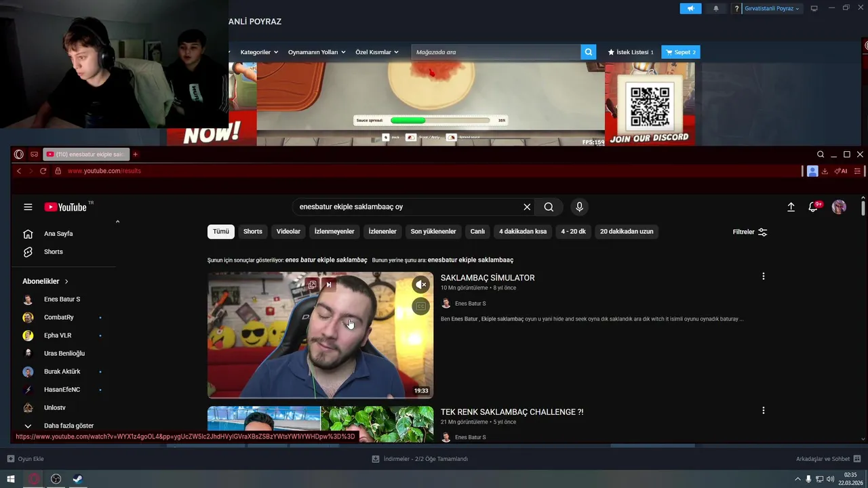The width and height of the screenshot is (868, 488).
Task: Clear the YouTube search text with X
Action: coord(527,207)
